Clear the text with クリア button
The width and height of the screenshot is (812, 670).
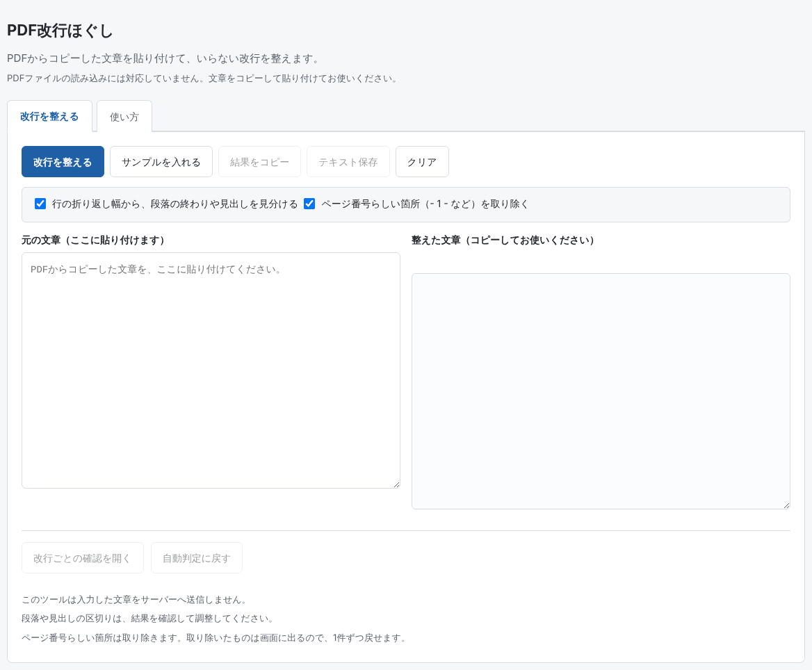(x=422, y=162)
